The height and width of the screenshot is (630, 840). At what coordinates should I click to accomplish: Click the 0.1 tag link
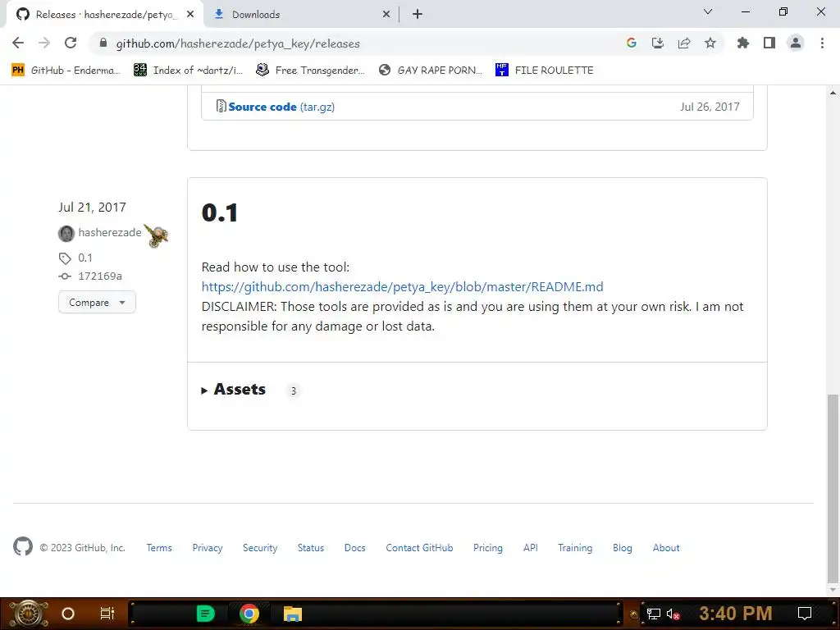click(x=85, y=258)
